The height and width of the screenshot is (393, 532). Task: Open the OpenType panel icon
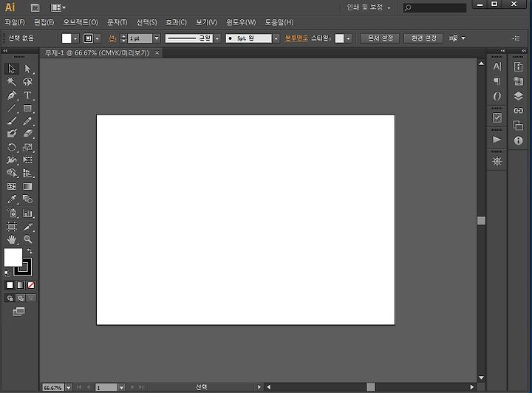pos(497,96)
